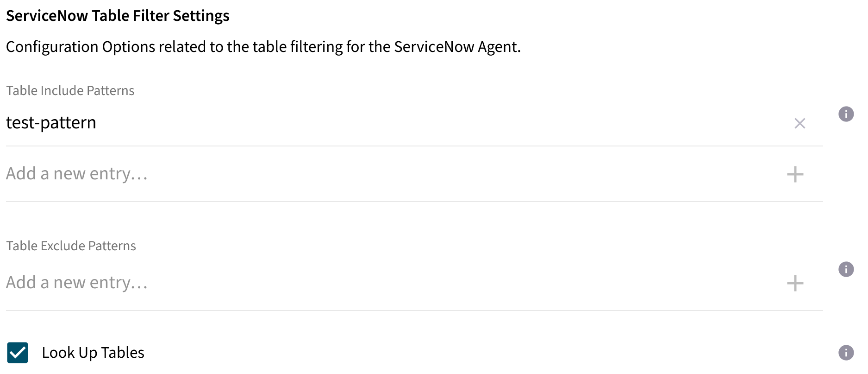The image size is (868, 374).
Task: Uncheck the Look Up Tables checkbox
Action: (17, 353)
